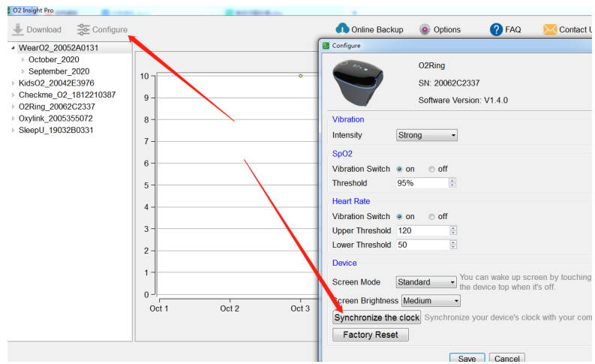
Task: Select KidsO2_20042E3976 in the tree
Action: coord(56,83)
